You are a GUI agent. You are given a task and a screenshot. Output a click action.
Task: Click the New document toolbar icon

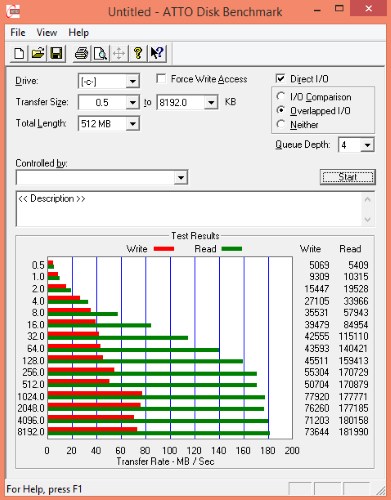coord(19,53)
